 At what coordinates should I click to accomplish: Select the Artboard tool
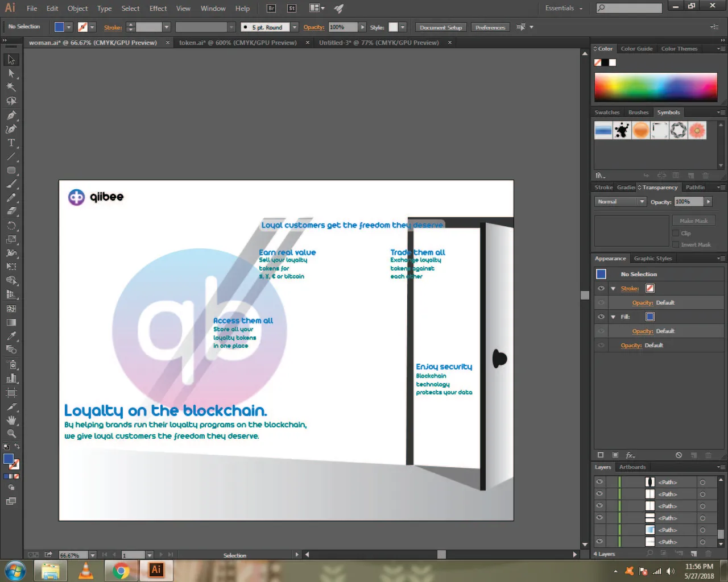(x=11, y=392)
